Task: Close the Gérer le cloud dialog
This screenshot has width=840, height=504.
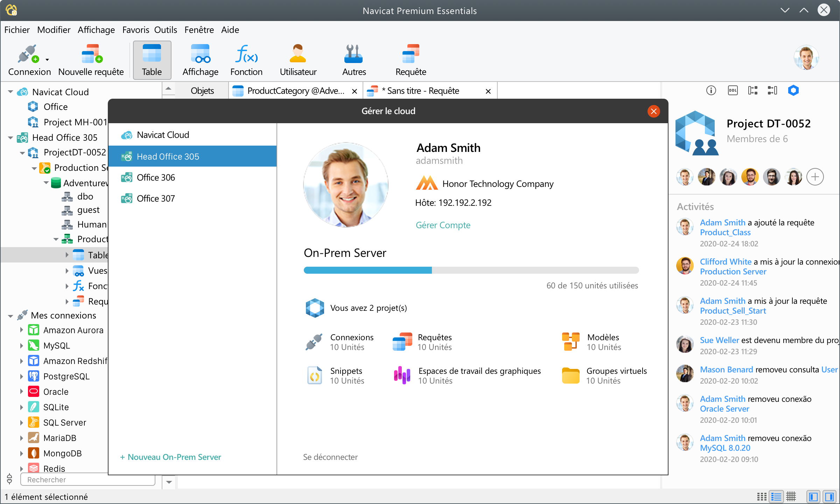Action: tap(653, 111)
